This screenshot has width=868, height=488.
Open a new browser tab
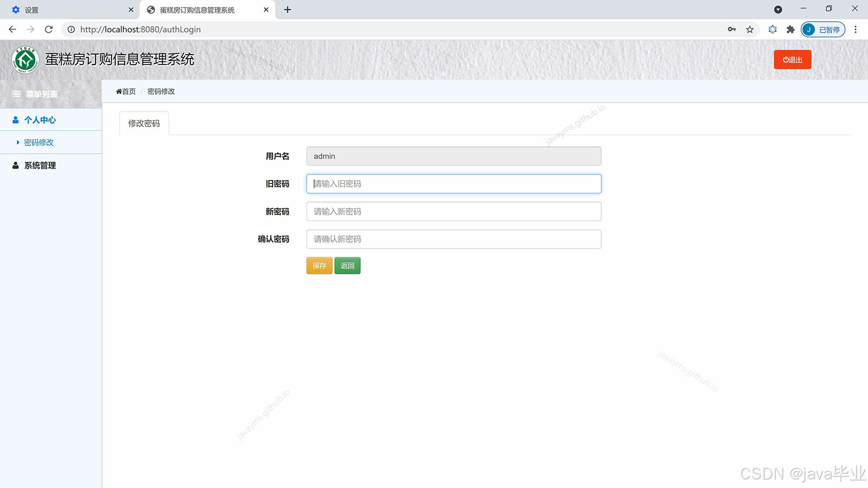(288, 9)
